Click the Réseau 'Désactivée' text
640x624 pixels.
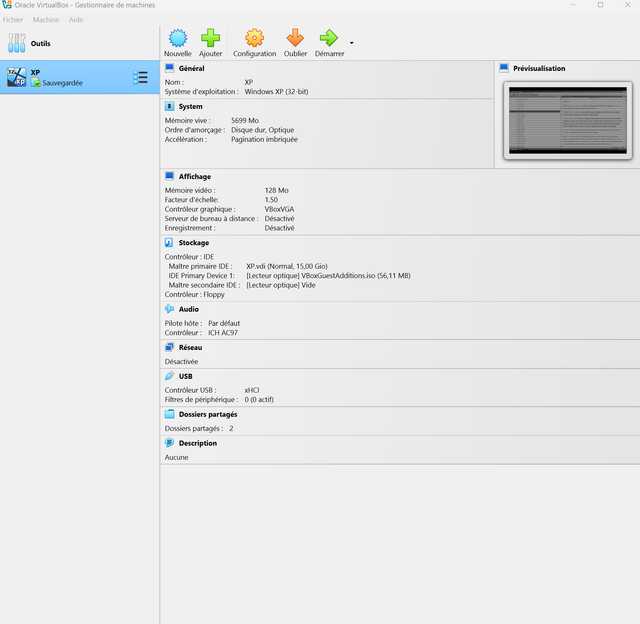tap(181, 362)
